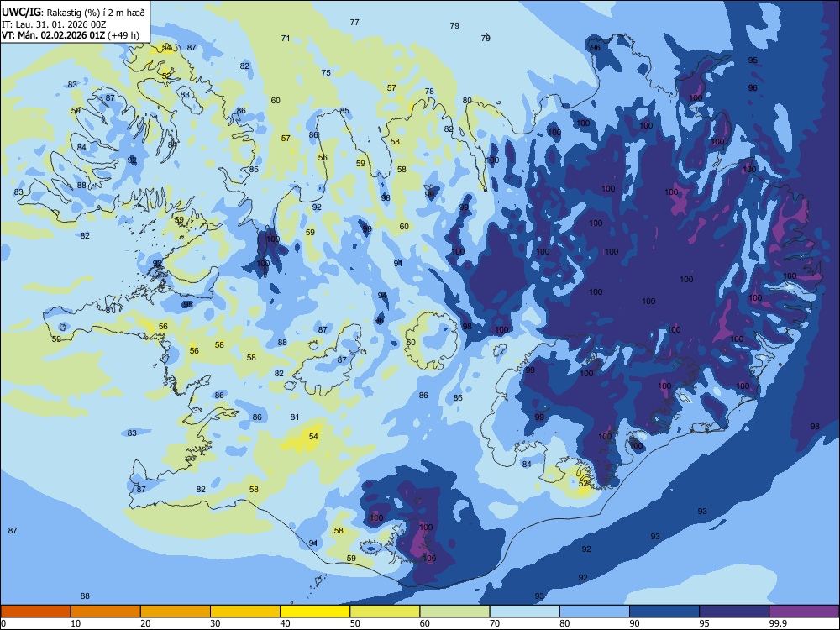Click legend tick label '99.9'
Viewport: 840px width, 630px height.
coord(778,623)
